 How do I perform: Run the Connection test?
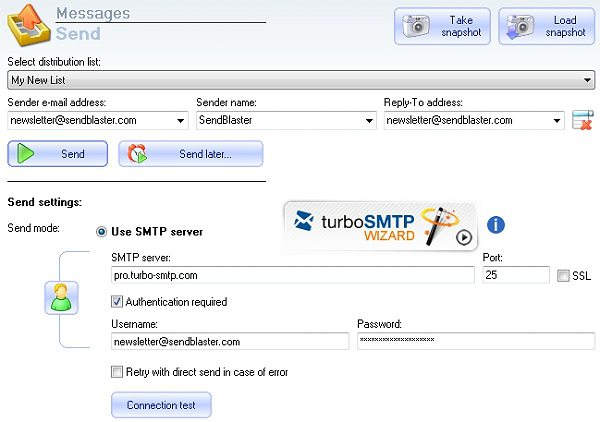point(161,405)
